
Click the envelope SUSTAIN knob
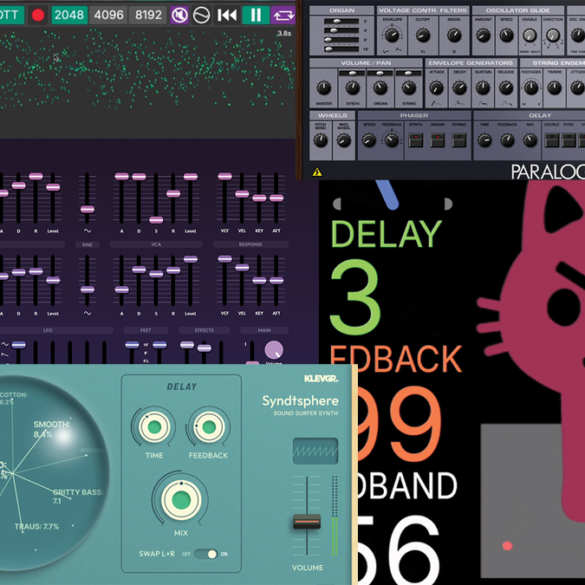483,88
